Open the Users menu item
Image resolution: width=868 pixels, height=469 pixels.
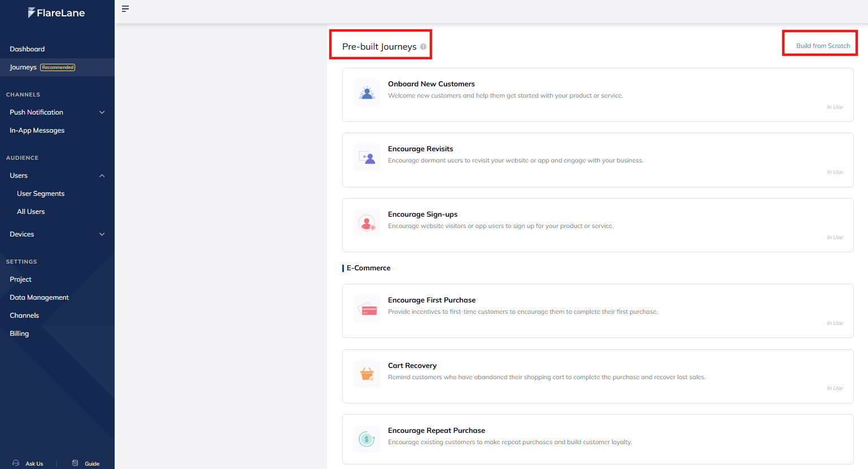click(19, 176)
